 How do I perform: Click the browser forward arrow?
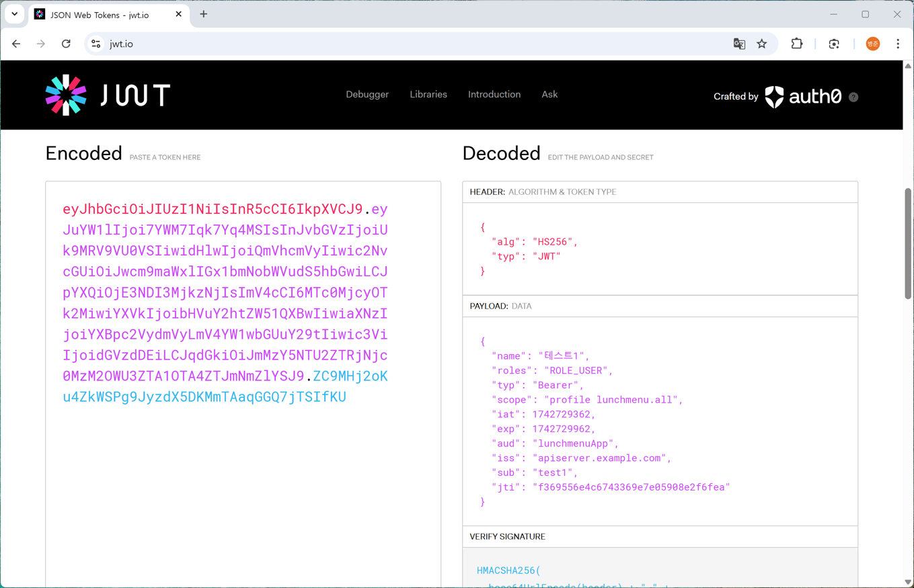(x=41, y=44)
